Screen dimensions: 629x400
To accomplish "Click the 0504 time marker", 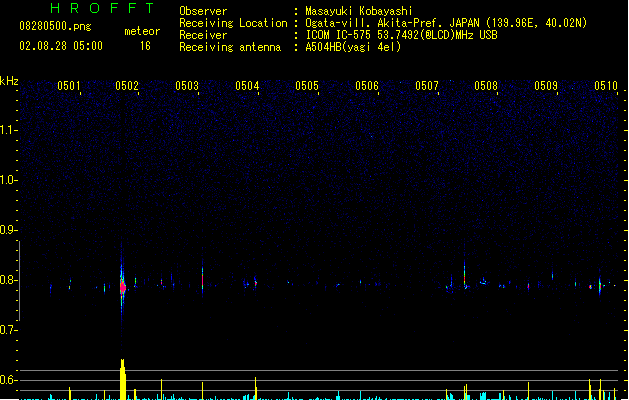I will (x=247, y=86).
